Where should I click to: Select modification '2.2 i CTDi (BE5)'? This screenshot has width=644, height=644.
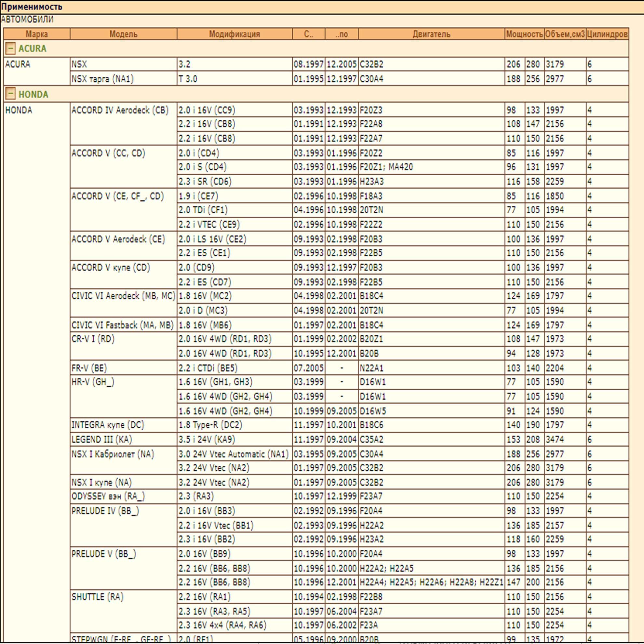click(x=234, y=368)
